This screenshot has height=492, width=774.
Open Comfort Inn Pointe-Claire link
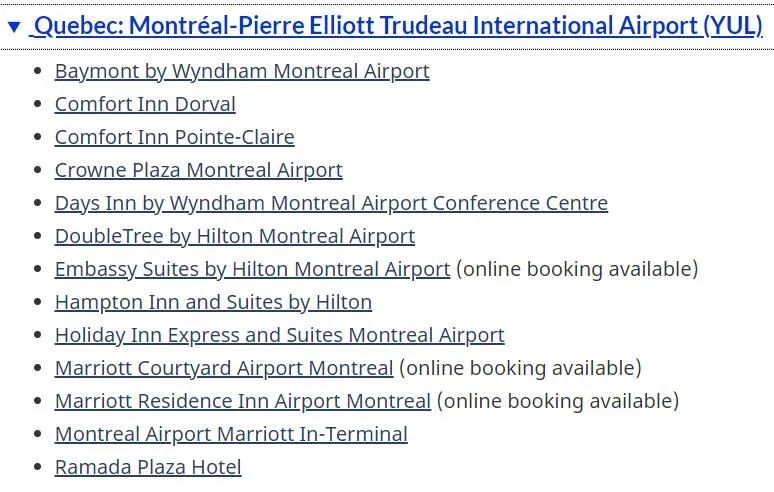(x=175, y=137)
